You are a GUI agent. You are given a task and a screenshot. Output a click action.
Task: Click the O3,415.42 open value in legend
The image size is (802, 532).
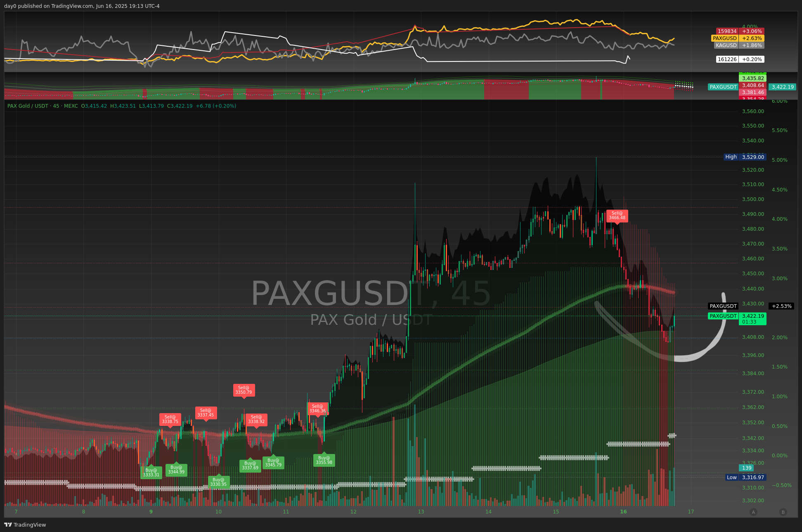pyautogui.click(x=94, y=106)
